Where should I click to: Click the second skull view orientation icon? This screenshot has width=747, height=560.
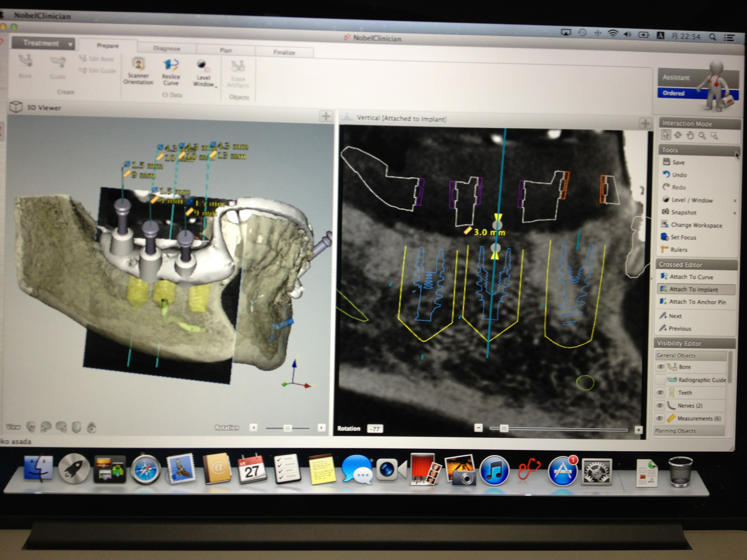click(46, 427)
